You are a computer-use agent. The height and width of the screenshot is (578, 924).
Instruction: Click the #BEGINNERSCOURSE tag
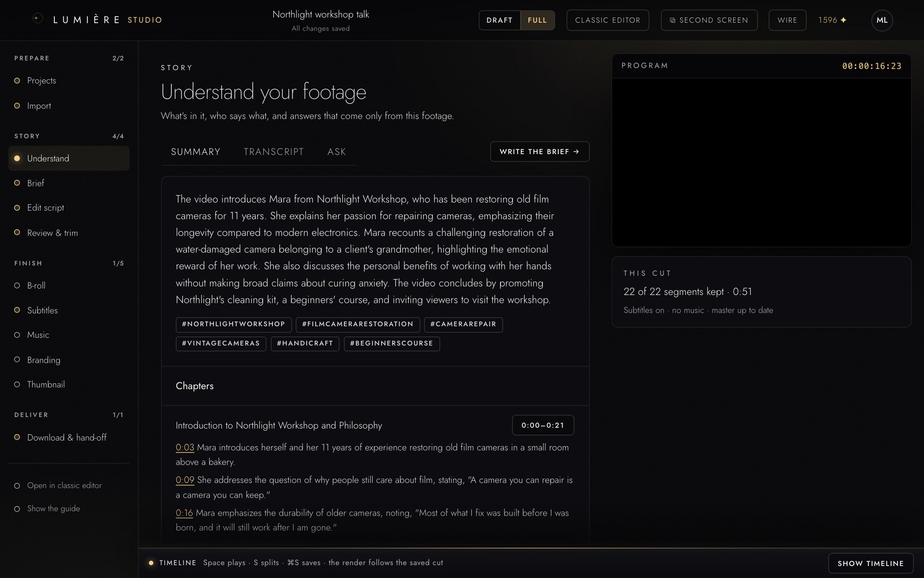[392, 344]
